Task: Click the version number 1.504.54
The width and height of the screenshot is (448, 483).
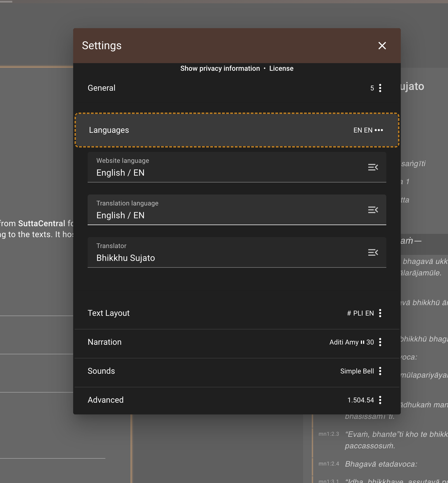Action: tap(360, 400)
